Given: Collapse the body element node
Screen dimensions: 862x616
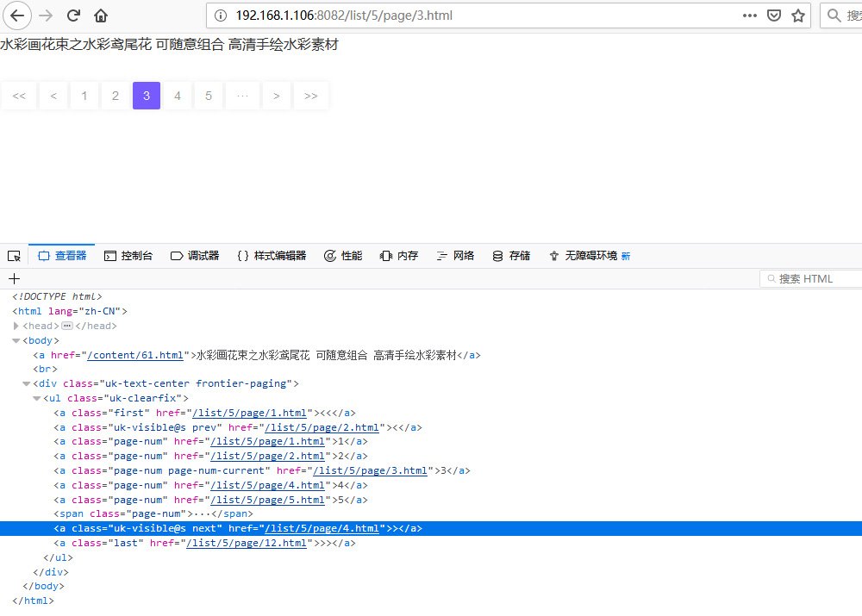Looking at the screenshot, I should tap(16, 340).
